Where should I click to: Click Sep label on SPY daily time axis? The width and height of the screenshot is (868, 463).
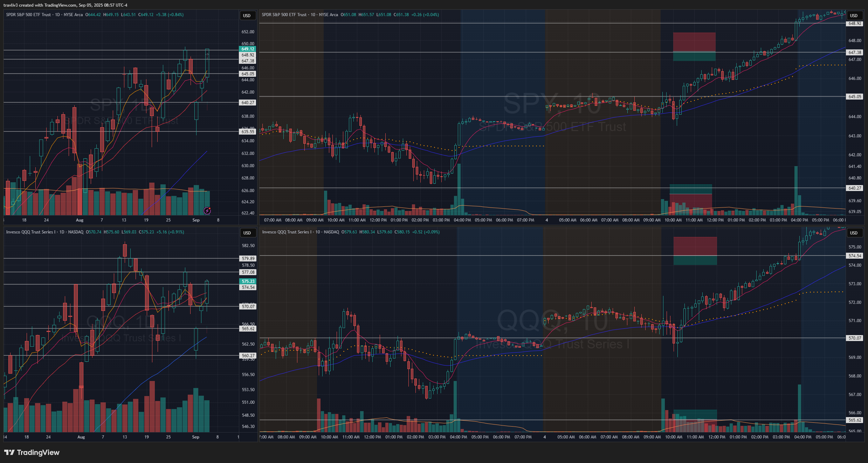pos(196,220)
